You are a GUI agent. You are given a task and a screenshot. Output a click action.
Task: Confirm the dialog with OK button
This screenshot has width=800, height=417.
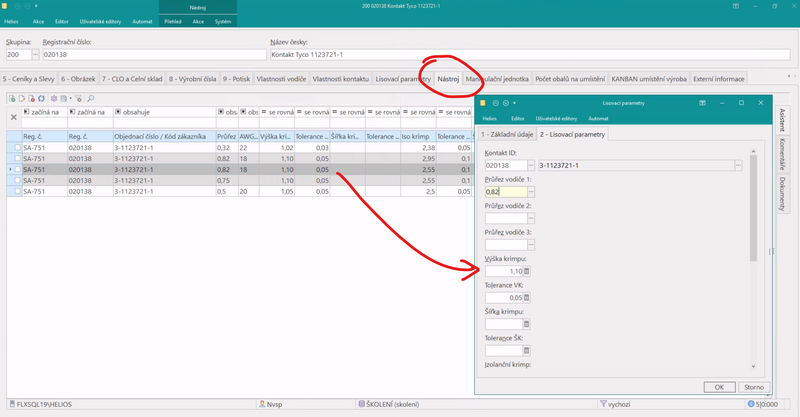pyautogui.click(x=718, y=387)
